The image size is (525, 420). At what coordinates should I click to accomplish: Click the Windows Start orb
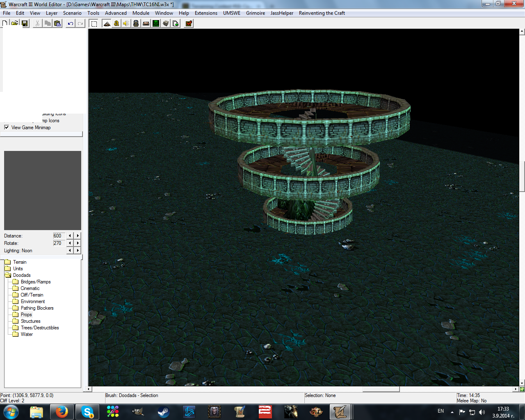tap(11, 411)
